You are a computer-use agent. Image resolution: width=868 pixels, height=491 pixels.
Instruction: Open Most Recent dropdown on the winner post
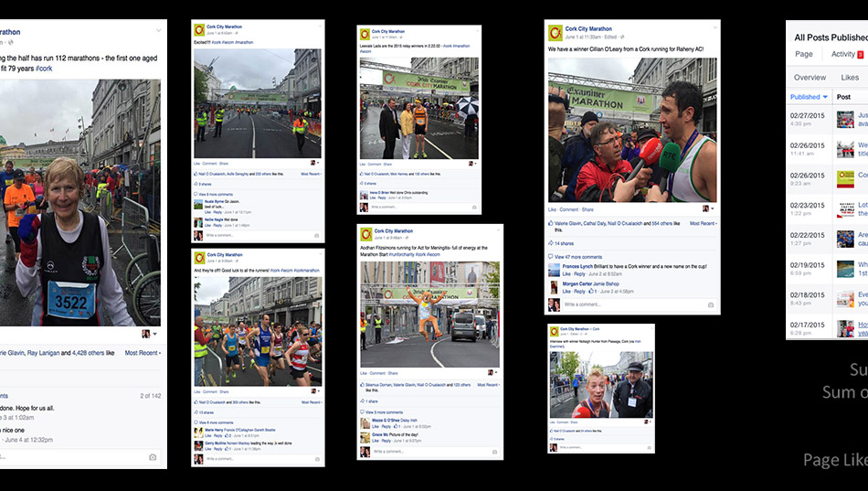coord(703,223)
